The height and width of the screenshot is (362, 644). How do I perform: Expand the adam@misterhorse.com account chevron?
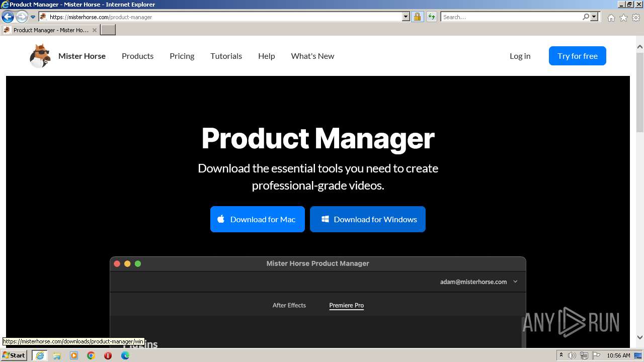[515, 282]
